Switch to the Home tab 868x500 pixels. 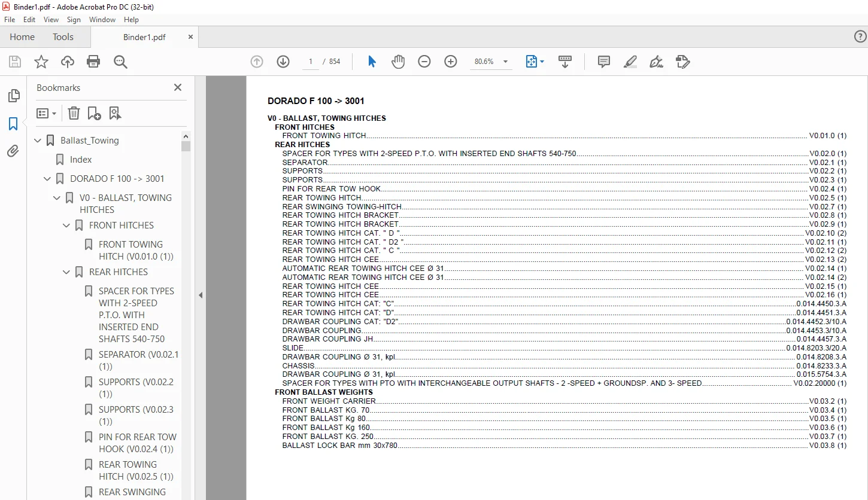[22, 36]
